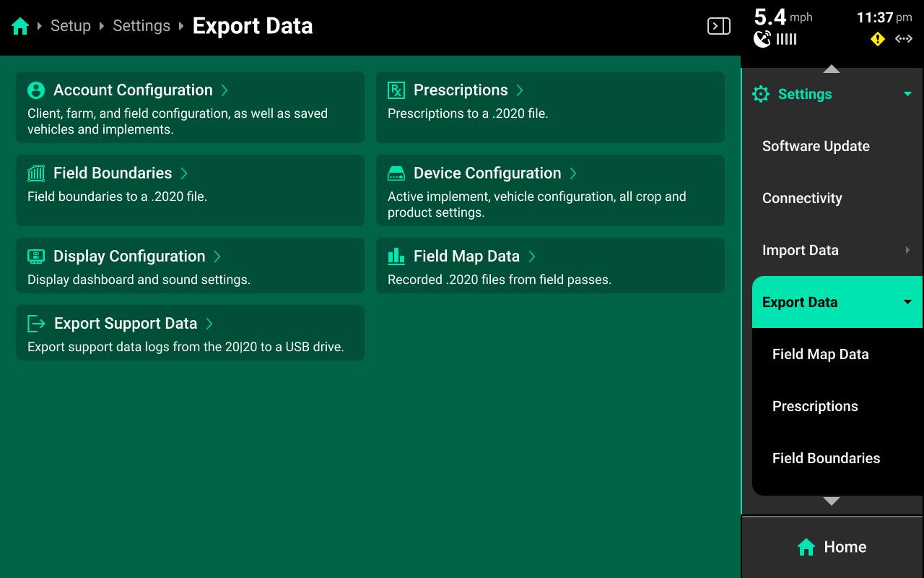Click 'Client, farm, and field configuration' description
This screenshot has height=578, width=924.
coord(178,121)
